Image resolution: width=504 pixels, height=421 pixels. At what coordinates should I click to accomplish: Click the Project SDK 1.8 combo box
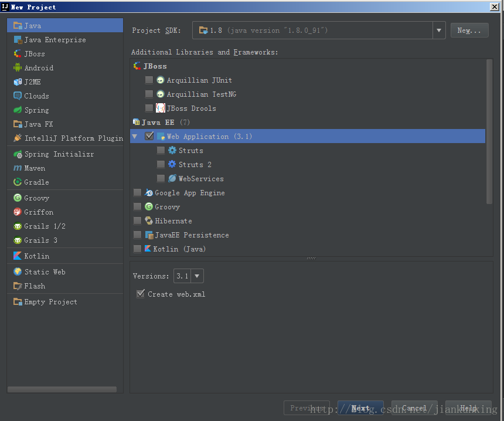[x=319, y=30]
